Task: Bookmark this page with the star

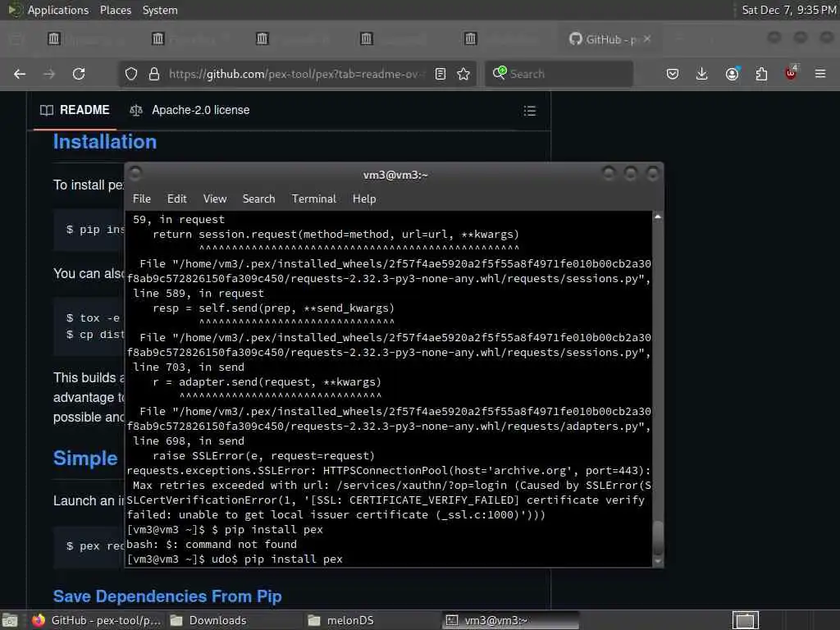Action: pyautogui.click(x=464, y=74)
